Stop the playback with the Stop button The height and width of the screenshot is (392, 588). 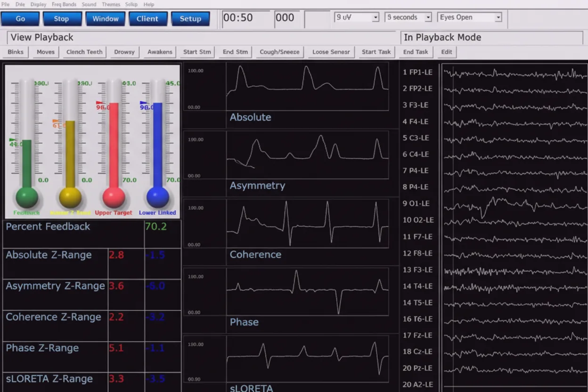pos(61,19)
